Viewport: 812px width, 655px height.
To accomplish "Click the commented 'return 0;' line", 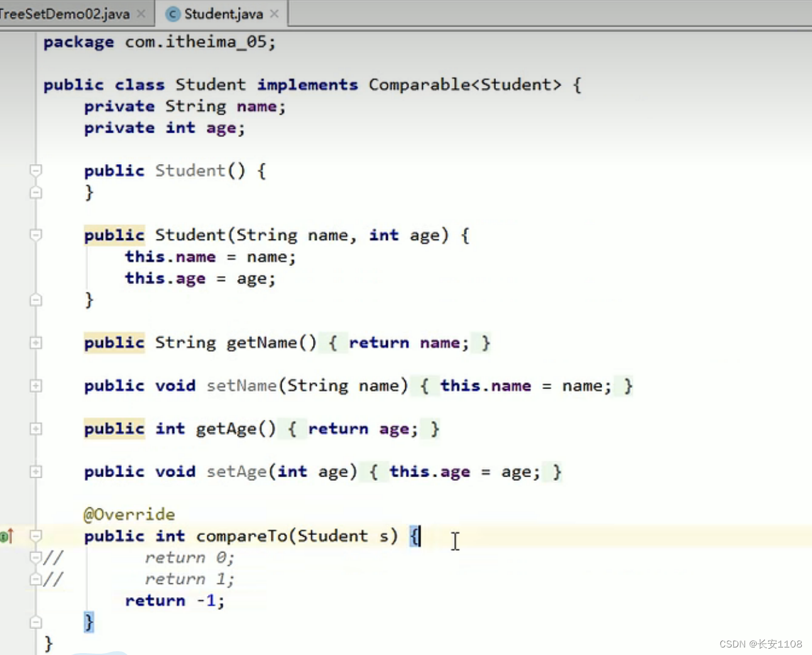I will point(190,558).
